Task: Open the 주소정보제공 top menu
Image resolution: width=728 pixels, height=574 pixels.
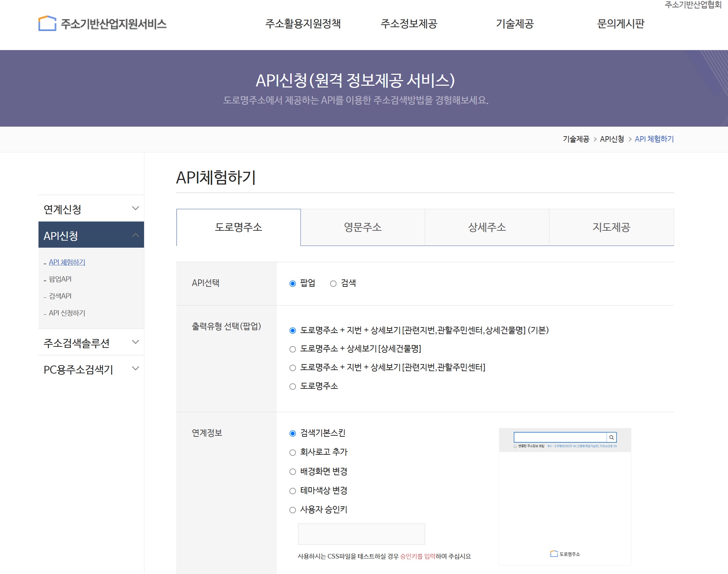Action: coord(409,24)
